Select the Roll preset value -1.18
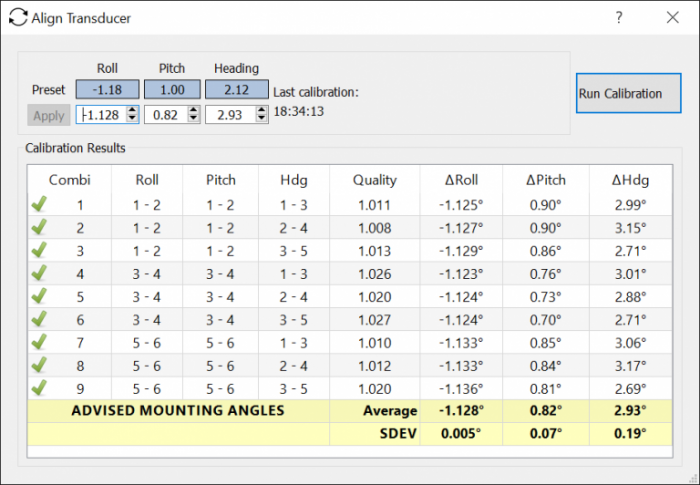Screen dimensions: 700x485 [107, 89]
